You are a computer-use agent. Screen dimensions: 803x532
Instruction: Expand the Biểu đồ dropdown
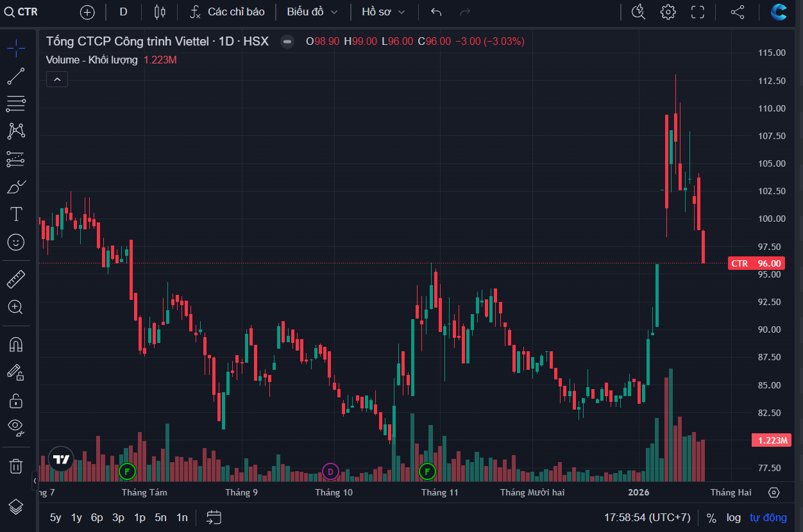[312, 12]
